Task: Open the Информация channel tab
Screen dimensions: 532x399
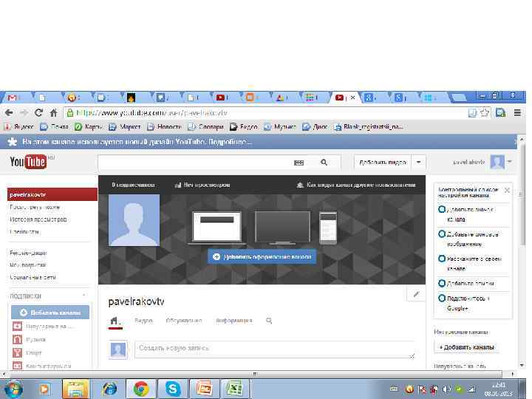Action: [x=234, y=321]
